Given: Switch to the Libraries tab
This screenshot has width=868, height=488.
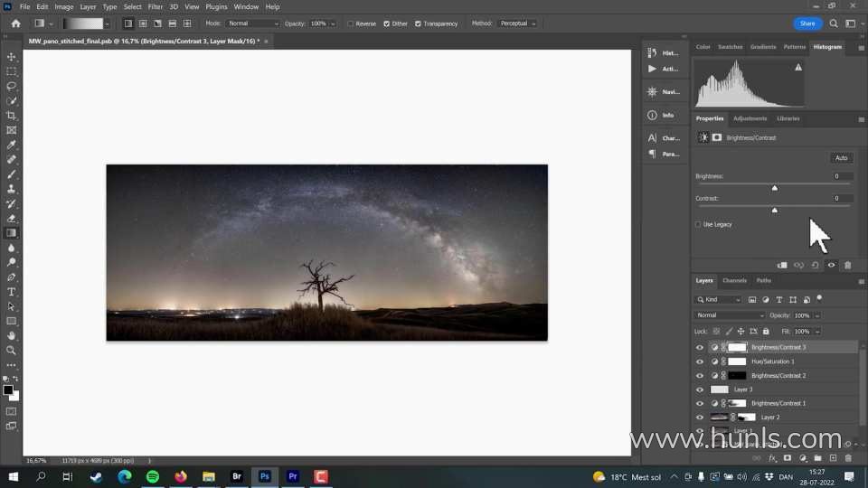Looking at the screenshot, I should tap(788, 118).
